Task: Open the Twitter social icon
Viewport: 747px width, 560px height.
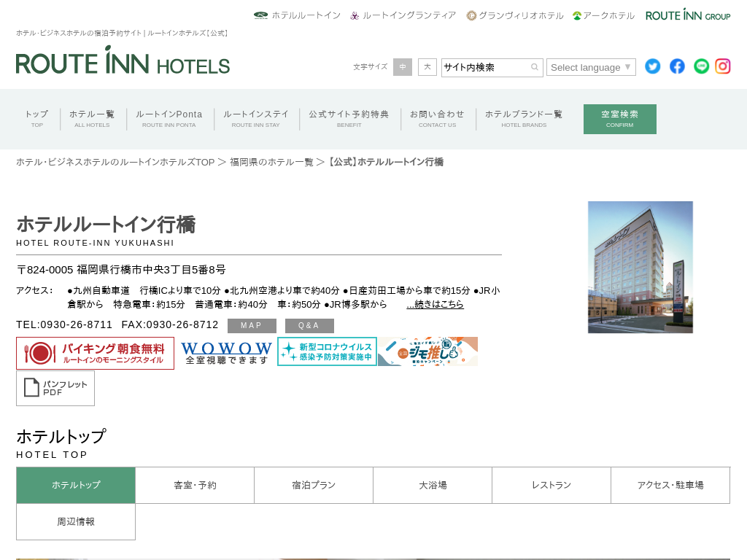Action: [653, 66]
